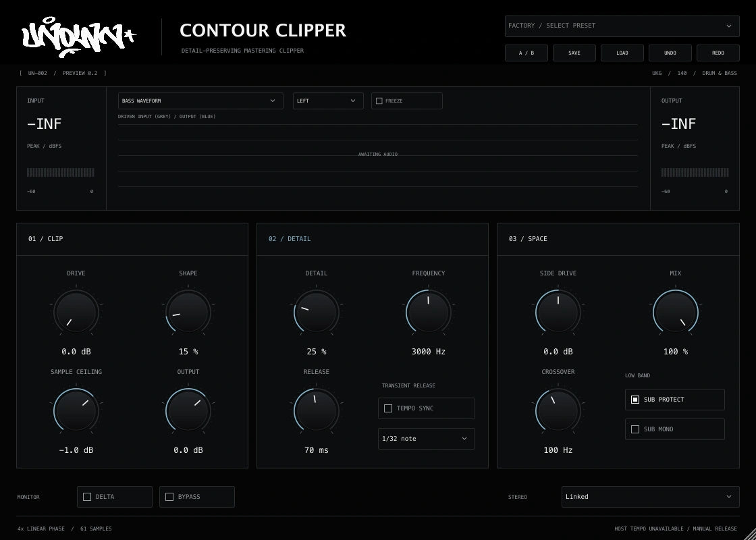
Task: Click the RELEASE knob
Action: (x=317, y=411)
